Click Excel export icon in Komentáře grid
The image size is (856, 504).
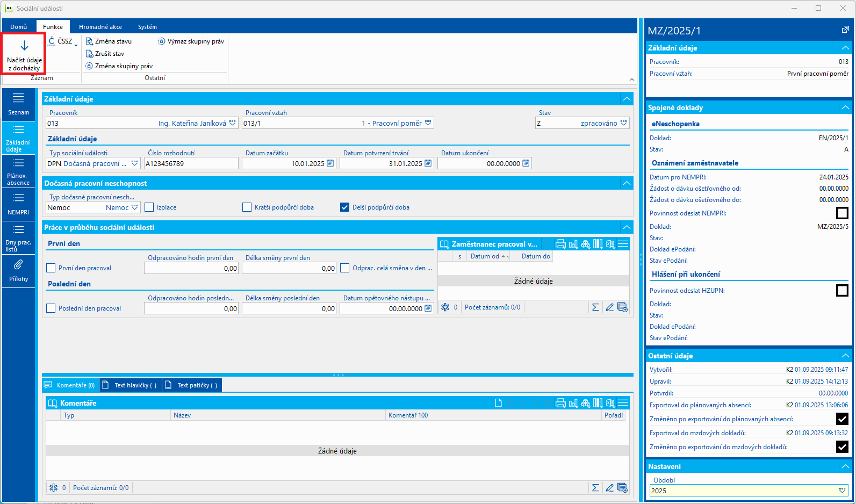click(610, 403)
